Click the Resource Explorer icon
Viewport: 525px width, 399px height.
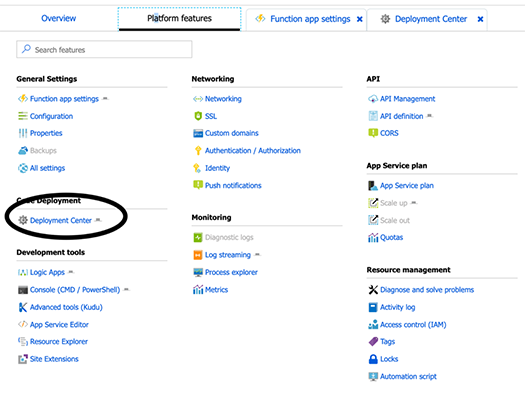(x=23, y=342)
